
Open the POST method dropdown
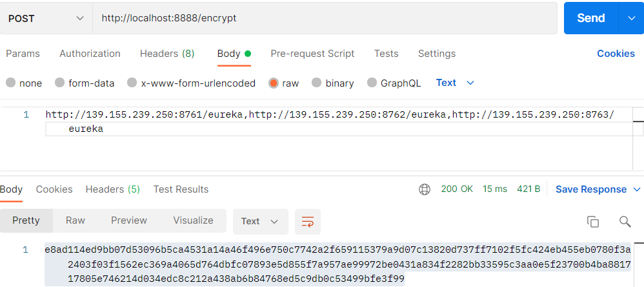[46, 18]
